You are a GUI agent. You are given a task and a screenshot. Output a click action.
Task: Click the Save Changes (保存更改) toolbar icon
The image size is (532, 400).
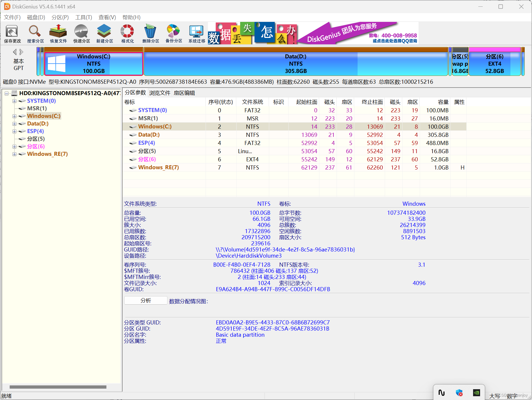(12, 34)
